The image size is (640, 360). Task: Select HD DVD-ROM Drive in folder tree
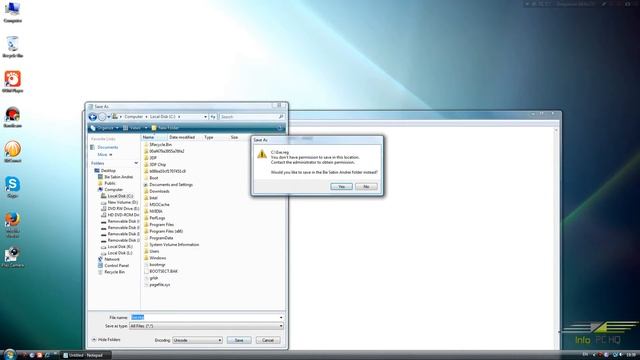(x=120, y=215)
